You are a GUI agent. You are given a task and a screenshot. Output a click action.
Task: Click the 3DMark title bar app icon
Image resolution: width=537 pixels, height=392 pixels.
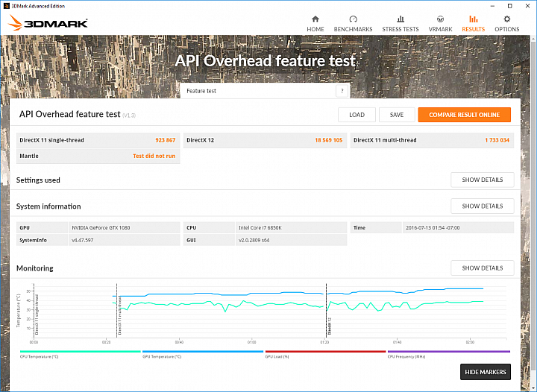(x=6, y=6)
